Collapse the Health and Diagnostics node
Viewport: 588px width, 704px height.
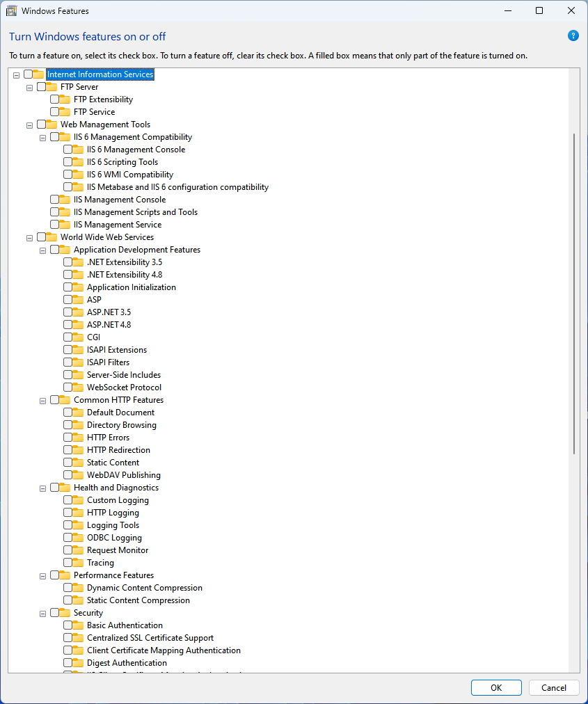42,488
